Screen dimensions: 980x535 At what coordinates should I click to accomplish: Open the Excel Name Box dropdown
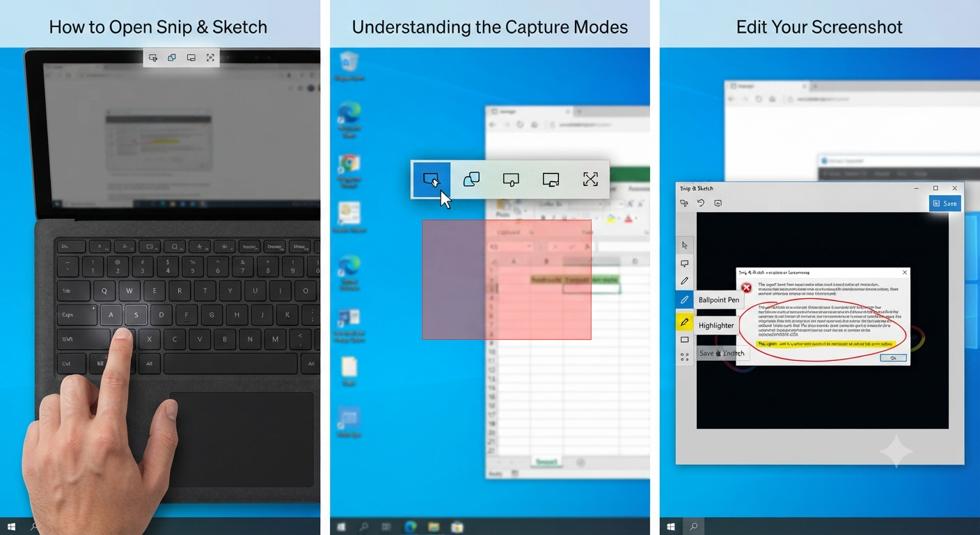[x=528, y=247]
